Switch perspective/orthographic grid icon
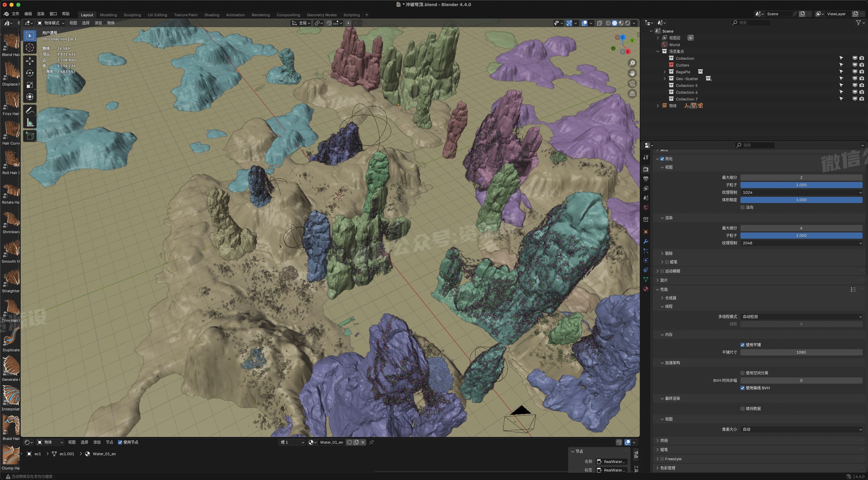The width and height of the screenshot is (868, 480). point(632,94)
